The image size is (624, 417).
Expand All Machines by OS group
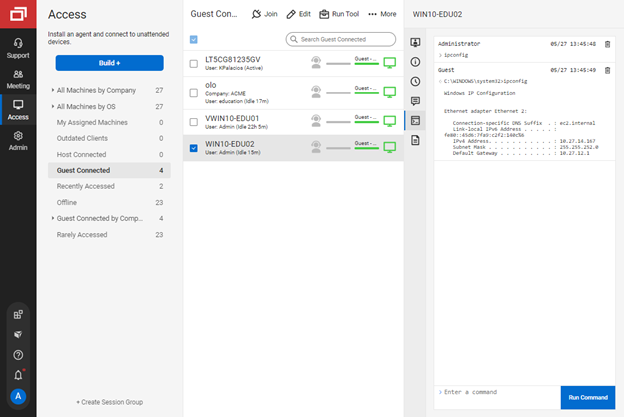coord(53,107)
